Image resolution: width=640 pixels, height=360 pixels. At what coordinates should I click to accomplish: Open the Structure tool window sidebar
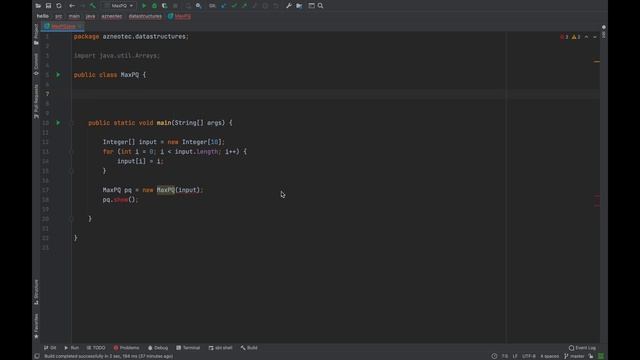[x=36, y=292]
